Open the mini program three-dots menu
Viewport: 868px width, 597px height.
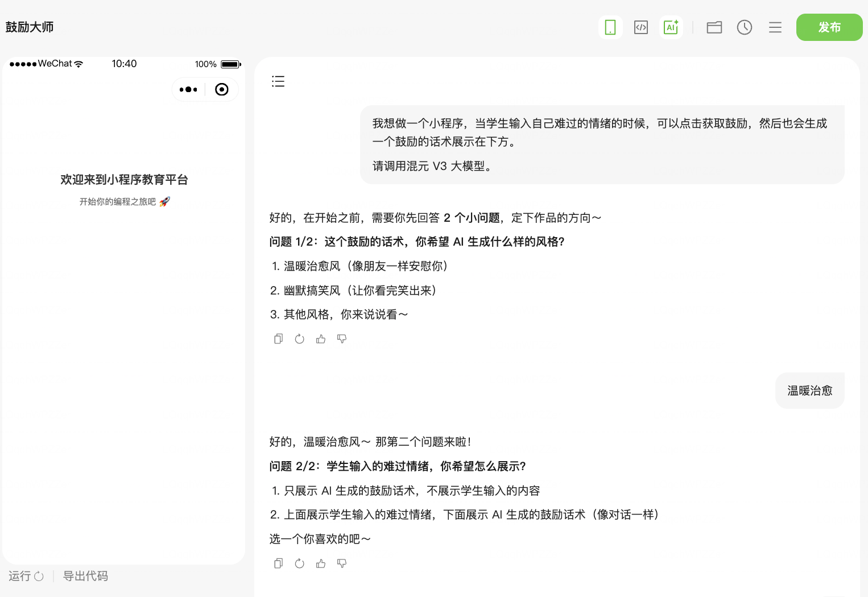click(x=188, y=89)
